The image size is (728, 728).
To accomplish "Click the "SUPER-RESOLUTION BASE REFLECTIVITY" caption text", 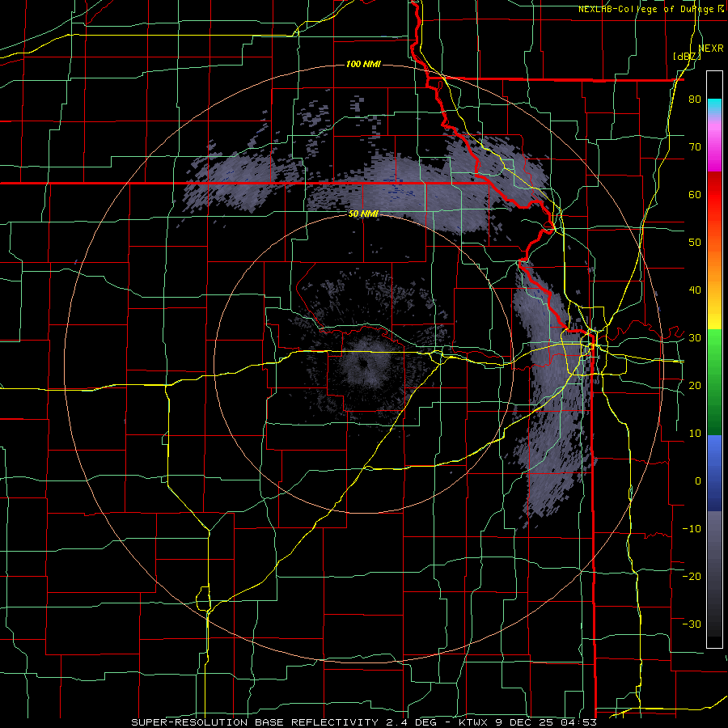I will click(255, 722).
